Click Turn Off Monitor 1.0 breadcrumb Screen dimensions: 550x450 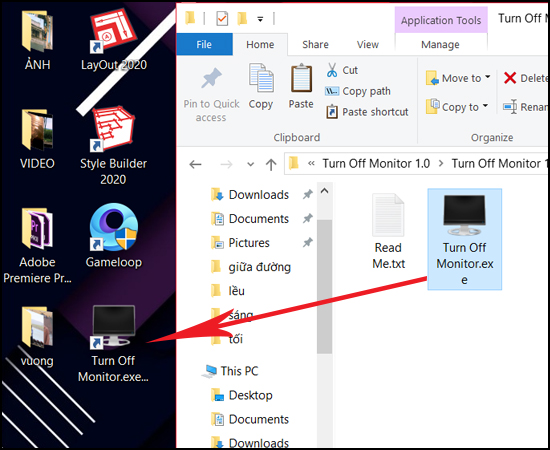point(376,163)
